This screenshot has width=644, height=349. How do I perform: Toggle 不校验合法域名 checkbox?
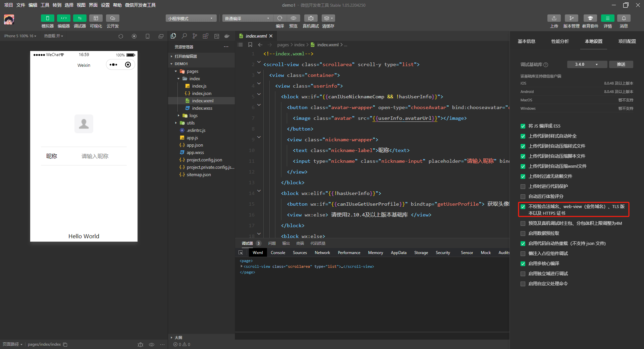[x=523, y=207]
